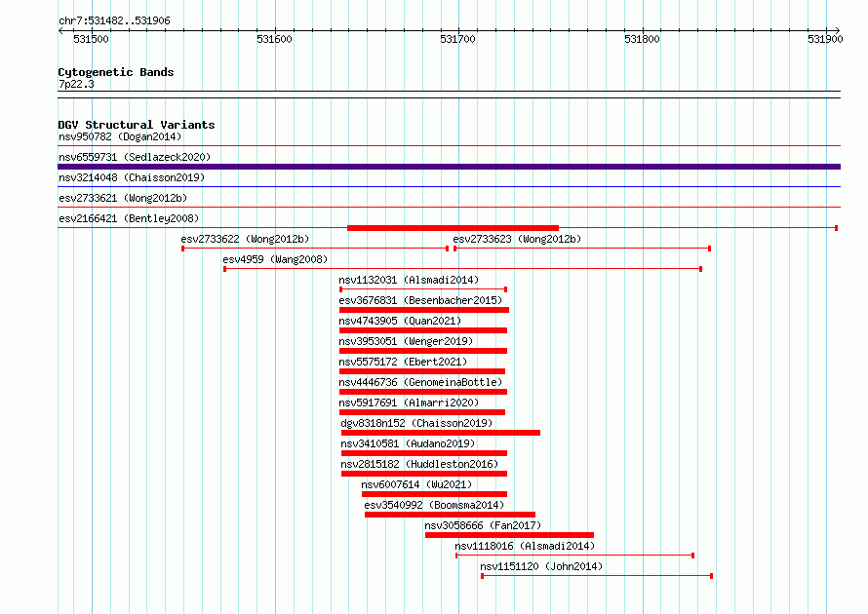Click nsv3953051 (Wenger2019) variant label

[x=406, y=341]
